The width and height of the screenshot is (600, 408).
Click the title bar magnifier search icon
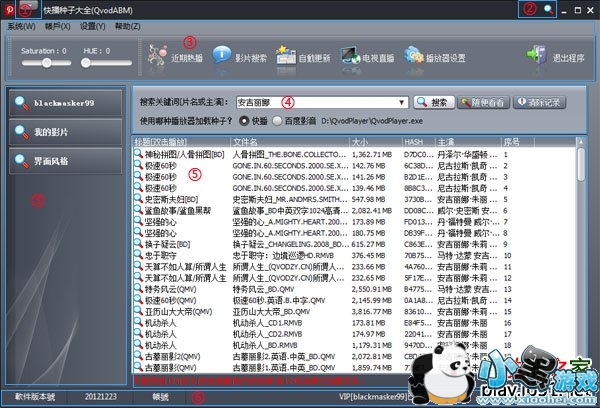tap(549, 10)
